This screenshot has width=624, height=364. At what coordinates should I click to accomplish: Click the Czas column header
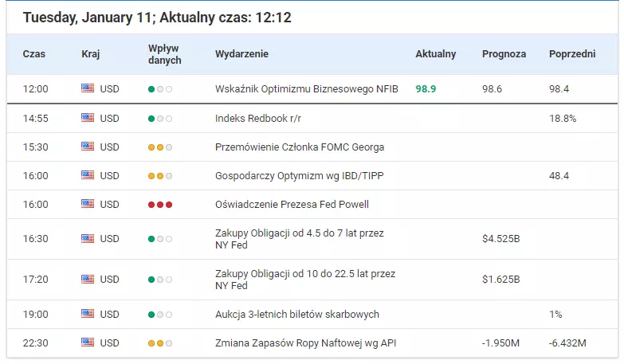(33, 54)
